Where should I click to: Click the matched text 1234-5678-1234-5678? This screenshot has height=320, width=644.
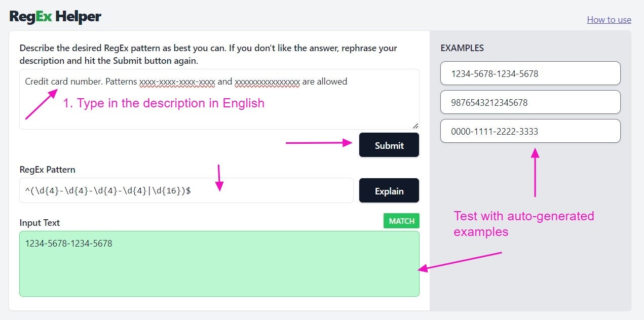point(68,244)
